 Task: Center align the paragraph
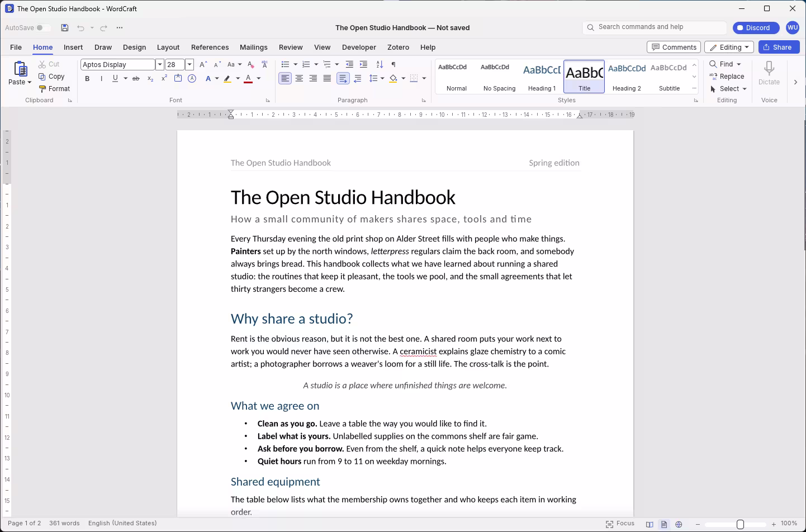[300, 79]
